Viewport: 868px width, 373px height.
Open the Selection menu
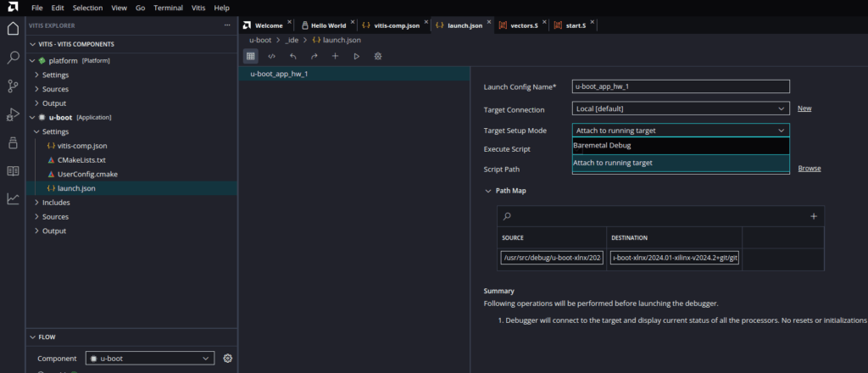pos(88,8)
